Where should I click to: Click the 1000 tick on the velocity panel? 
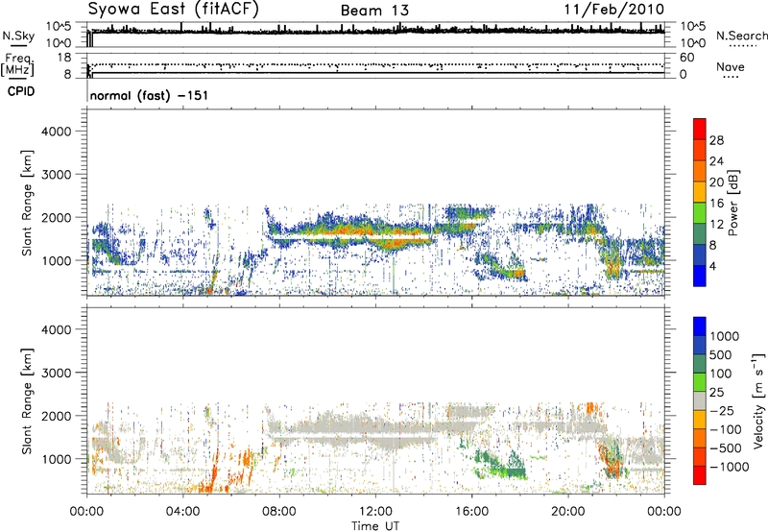tap(57, 459)
